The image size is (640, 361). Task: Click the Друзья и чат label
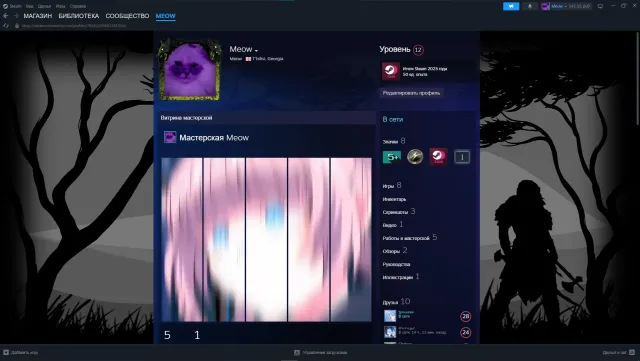(x=615, y=352)
